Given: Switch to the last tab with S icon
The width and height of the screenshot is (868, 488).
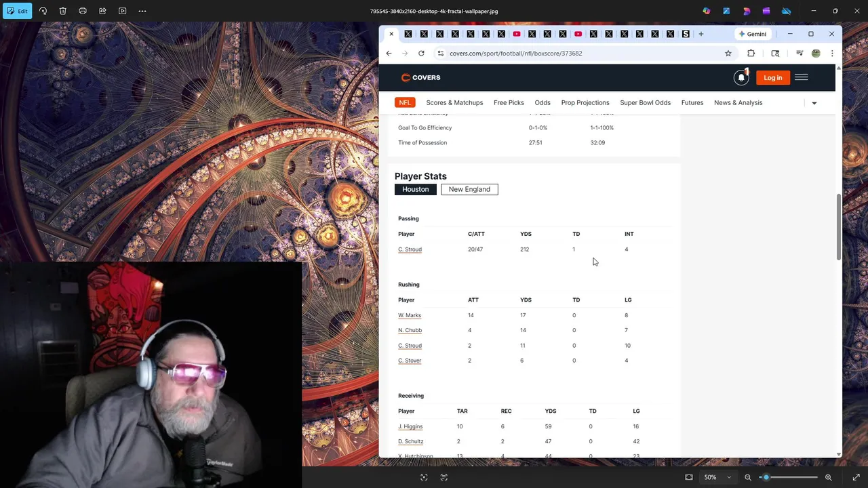Looking at the screenshot, I should tap(686, 34).
